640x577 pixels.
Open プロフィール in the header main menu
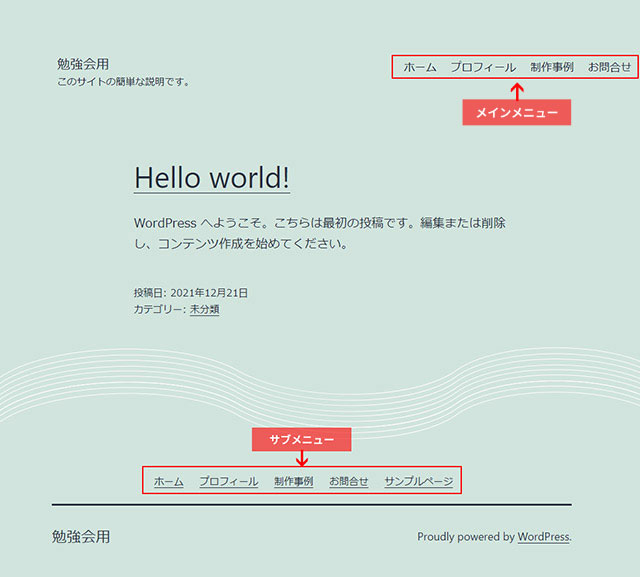pos(483,67)
